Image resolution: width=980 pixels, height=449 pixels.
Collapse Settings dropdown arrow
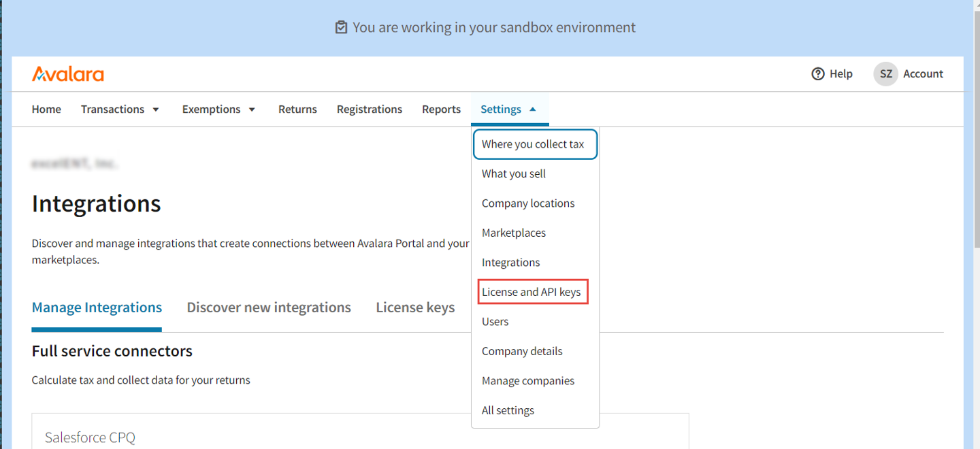click(x=533, y=109)
